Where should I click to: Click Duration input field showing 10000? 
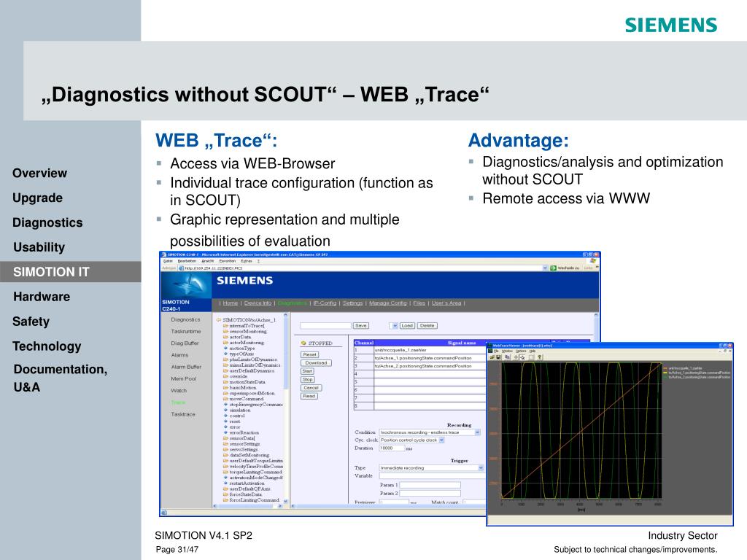click(x=392, y=448)
